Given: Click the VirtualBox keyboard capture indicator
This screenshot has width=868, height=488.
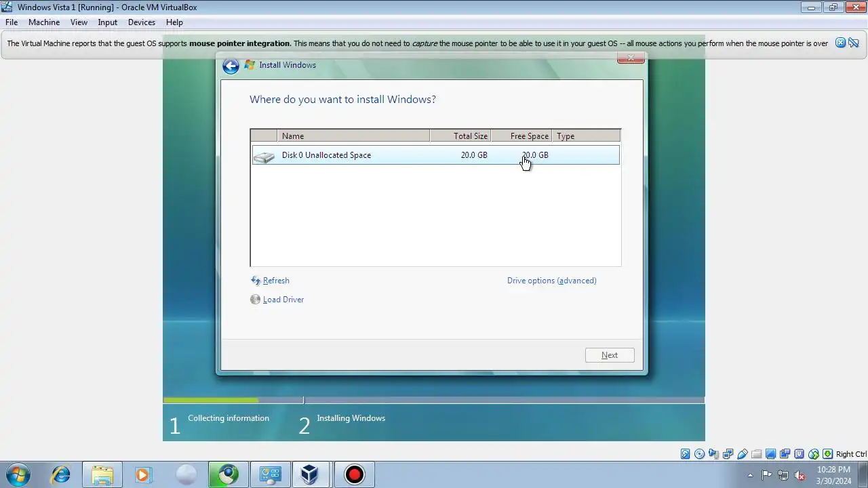Looking at the screenshot, I should (x=827, y=454).
